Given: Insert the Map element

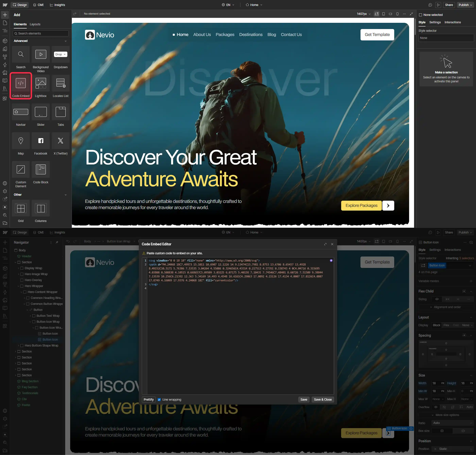Looking at the screenshot, I should 21,144.
